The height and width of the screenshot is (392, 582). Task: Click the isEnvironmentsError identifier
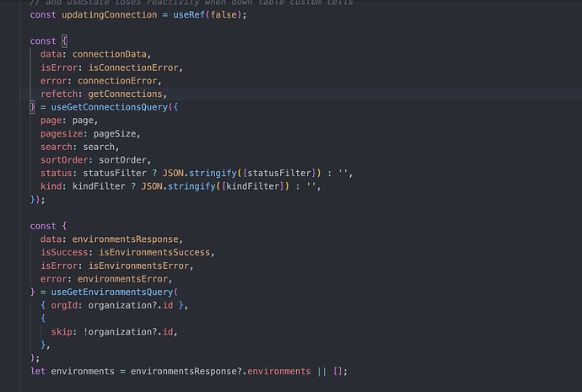pos(138,266)
